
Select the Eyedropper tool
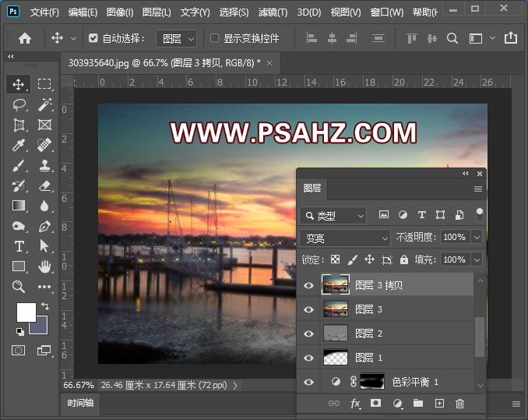[19, 145]
